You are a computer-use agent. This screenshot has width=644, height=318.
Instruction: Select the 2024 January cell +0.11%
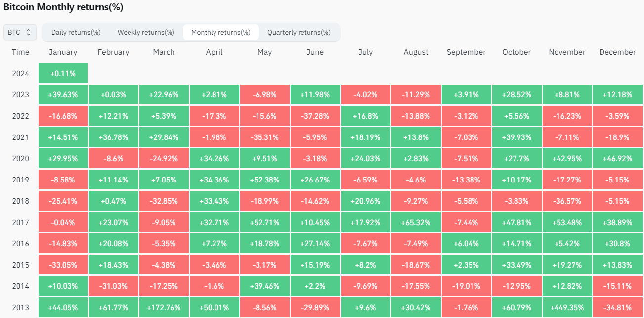tap(63, 73)
